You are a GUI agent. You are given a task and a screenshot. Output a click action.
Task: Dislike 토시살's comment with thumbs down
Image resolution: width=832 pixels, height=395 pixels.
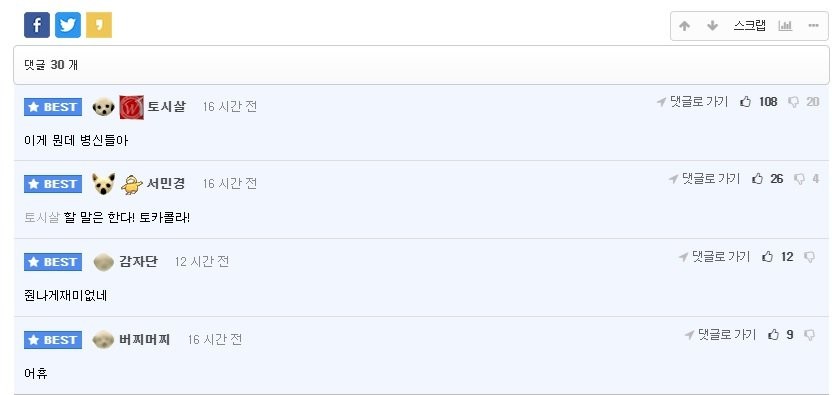(793, 102)
